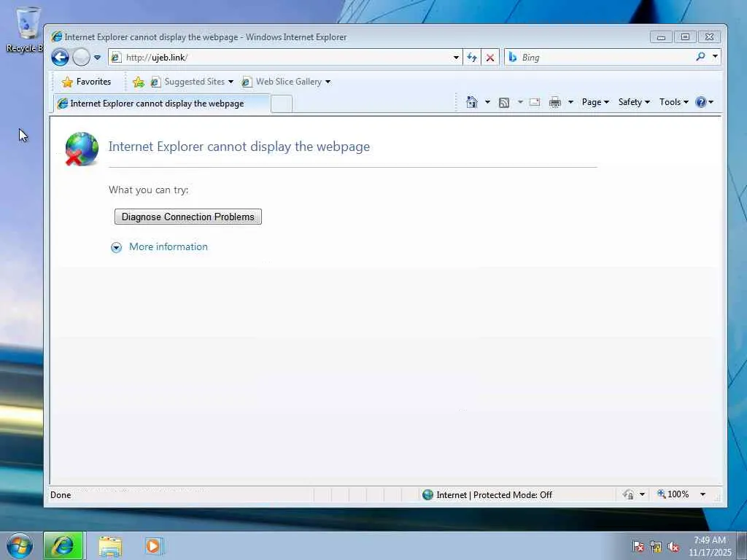Open the Help question mark menu
The height and width of the screenshot is (560, 747).
(704, 102)
